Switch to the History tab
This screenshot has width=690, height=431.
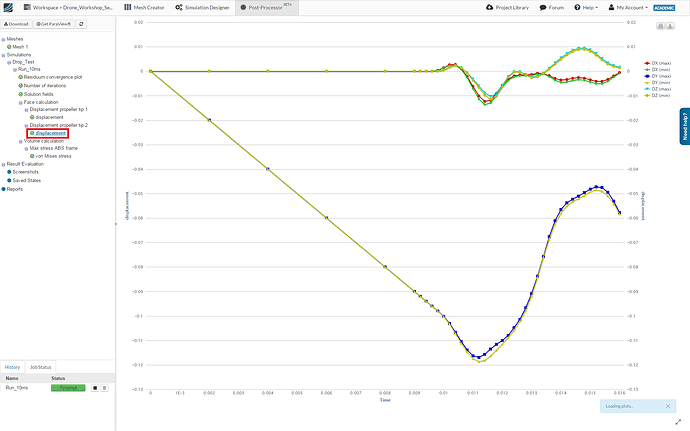(12, 367)
